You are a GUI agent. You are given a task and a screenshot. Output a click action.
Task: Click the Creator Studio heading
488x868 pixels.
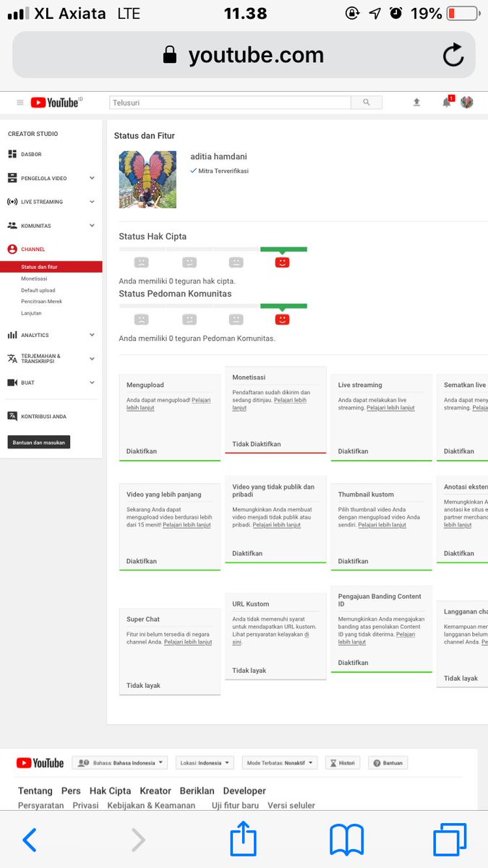[x=33, y=134]
